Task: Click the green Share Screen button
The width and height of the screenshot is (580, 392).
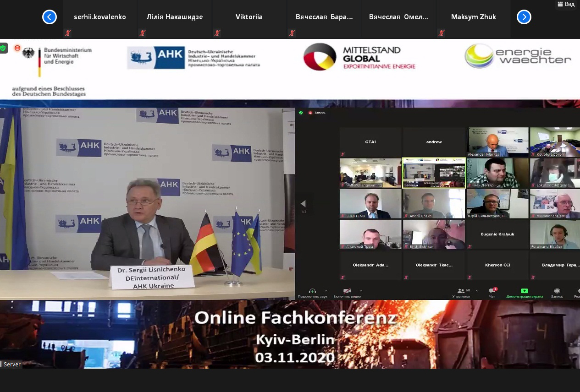Action: [x=524, y=291]
